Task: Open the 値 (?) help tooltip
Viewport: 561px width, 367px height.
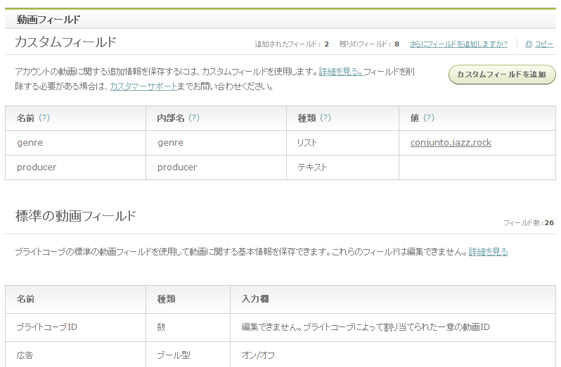Action: tap(429, 118)
